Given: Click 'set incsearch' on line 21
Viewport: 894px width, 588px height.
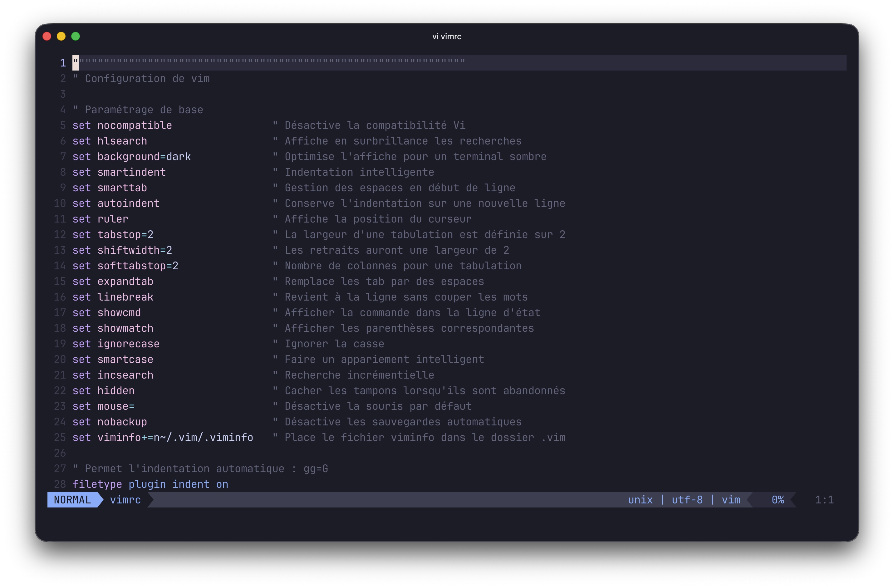Looking at the screenshot, I should (x=113, y=375).
